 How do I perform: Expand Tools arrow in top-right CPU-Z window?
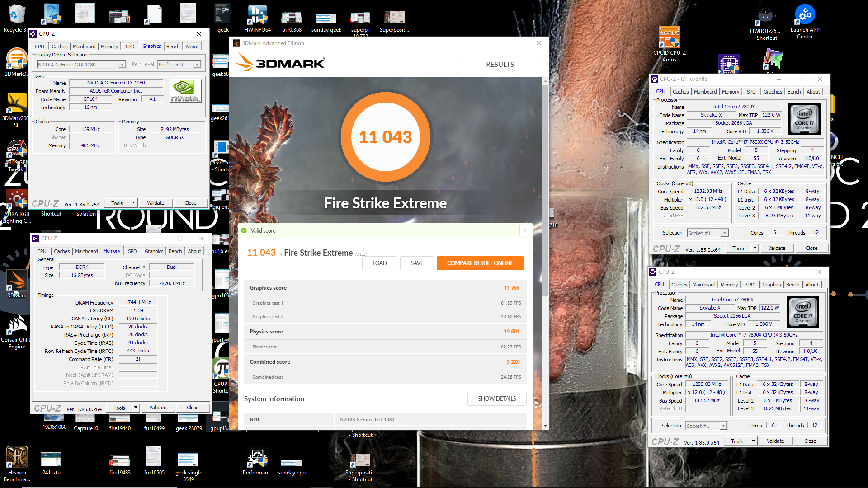755,248
